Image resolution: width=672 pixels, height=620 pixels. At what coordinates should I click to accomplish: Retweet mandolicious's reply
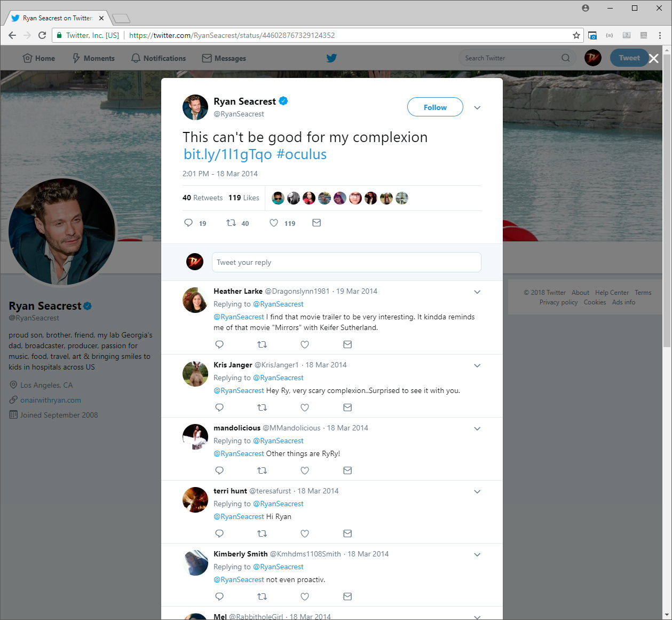[262, 470]
